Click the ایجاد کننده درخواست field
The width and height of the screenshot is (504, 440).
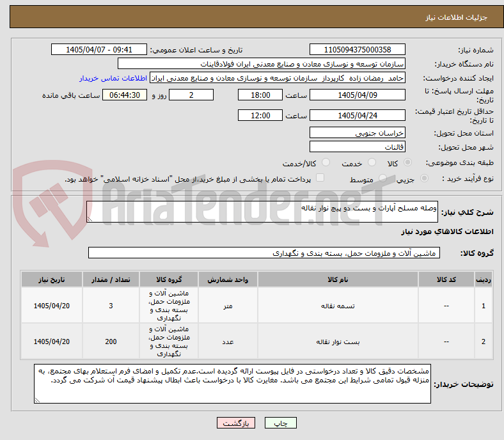point(278,78)
